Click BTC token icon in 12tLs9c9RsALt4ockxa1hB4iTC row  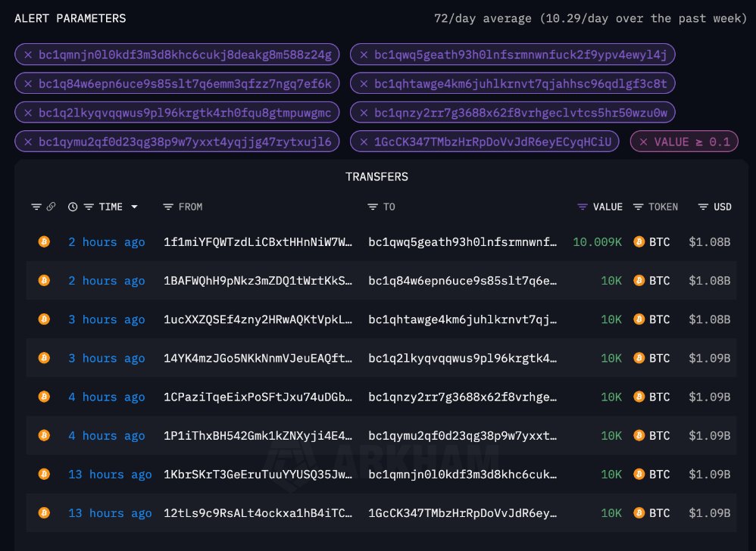[639, 513]
